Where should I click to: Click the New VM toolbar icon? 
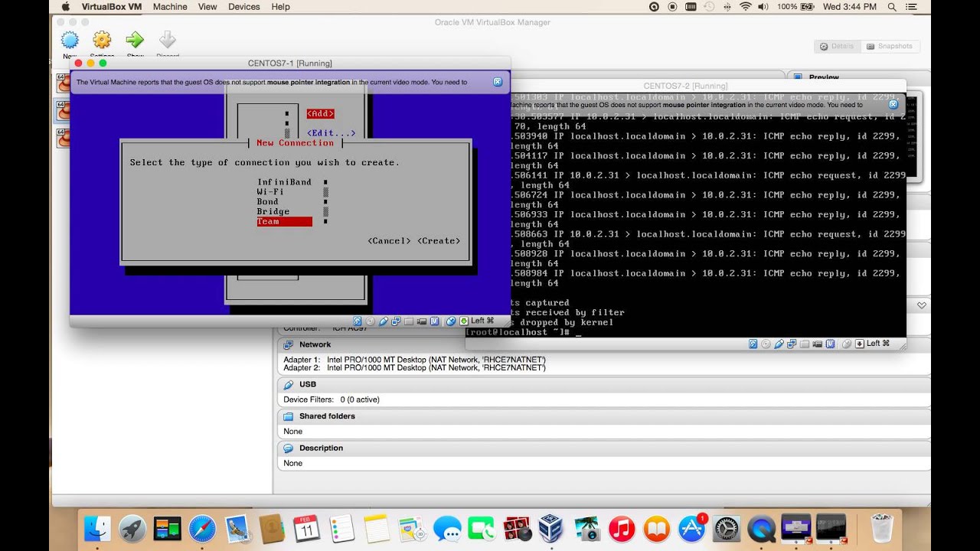pos(70,41)
